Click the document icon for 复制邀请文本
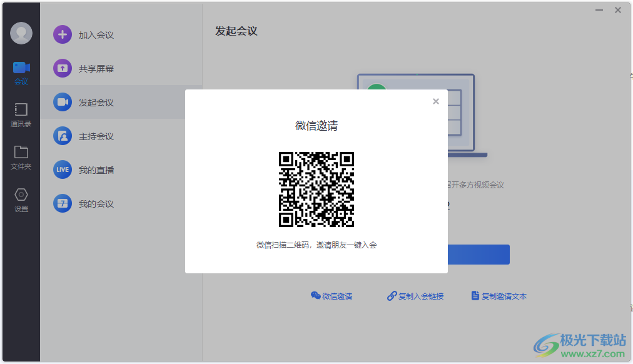 (475, 295)
